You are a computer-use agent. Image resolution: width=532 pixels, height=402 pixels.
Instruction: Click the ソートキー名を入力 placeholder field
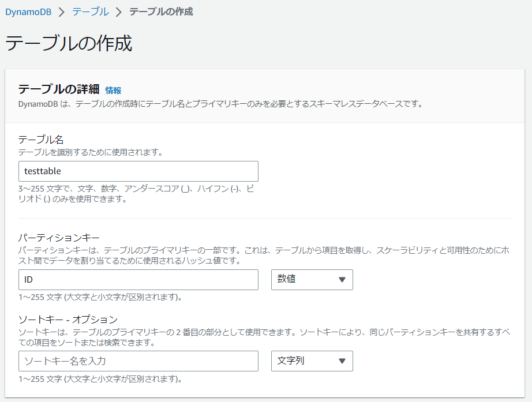[x=137, y=361]
